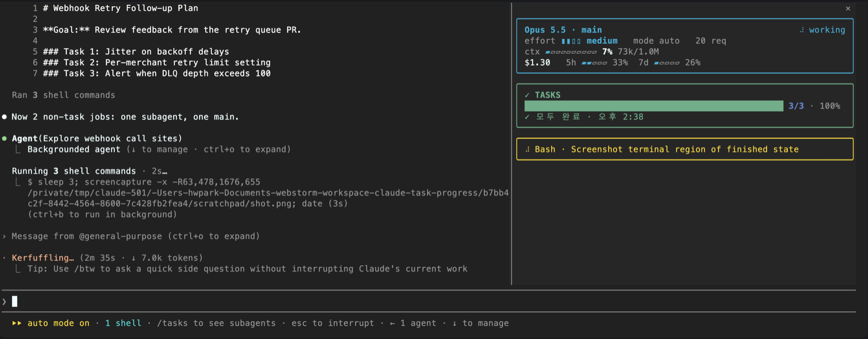Click the '33%' 5h usage percentage
The image size is (868, 339).
[620, 62]
